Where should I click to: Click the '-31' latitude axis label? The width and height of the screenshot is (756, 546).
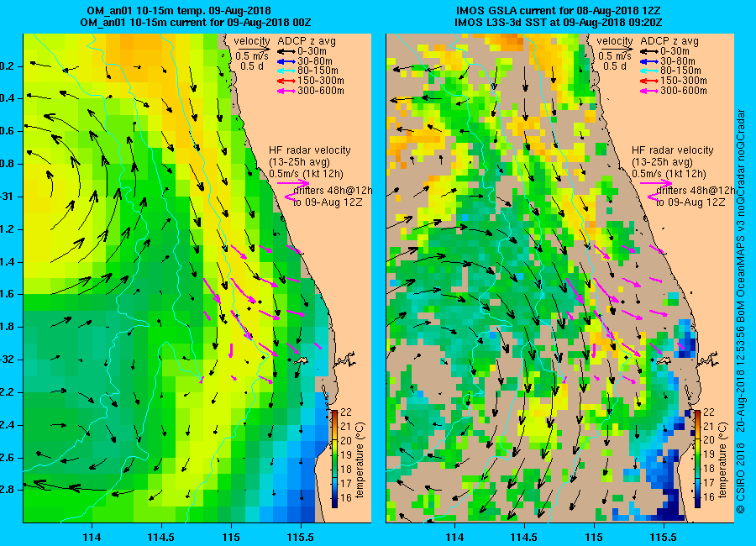[x=5, y=197]
